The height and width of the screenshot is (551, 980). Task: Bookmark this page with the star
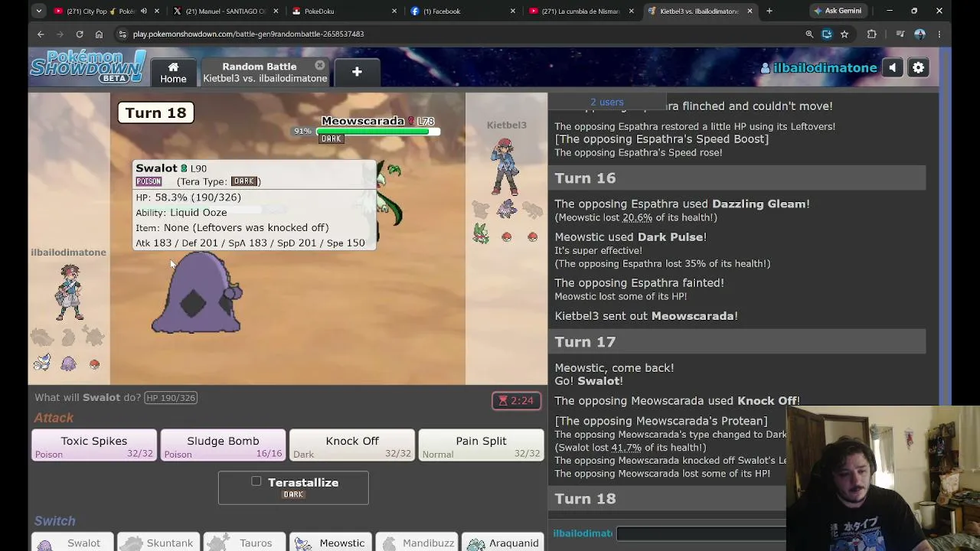click(x=844, y=34)
